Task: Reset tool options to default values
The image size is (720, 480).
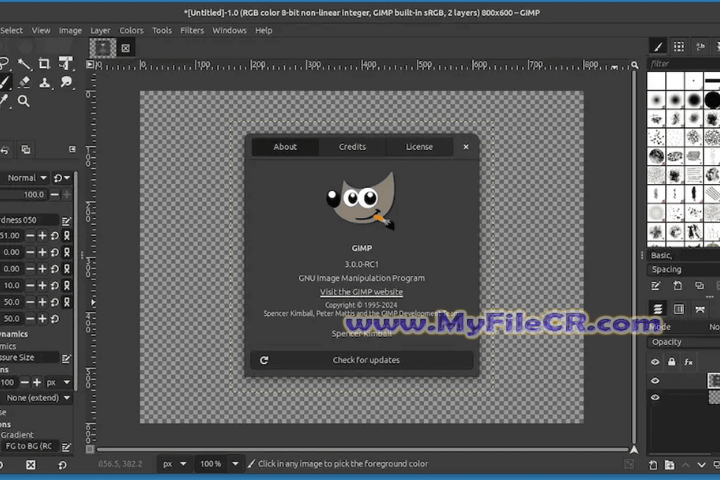Action: 62,465
